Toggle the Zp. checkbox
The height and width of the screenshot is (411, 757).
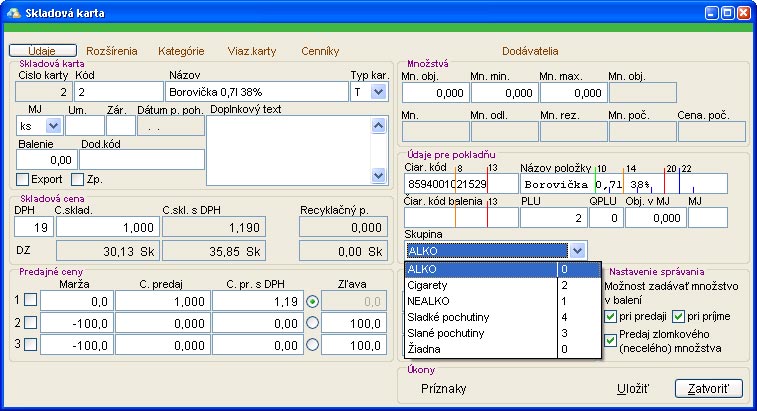(x=77, y=180)
